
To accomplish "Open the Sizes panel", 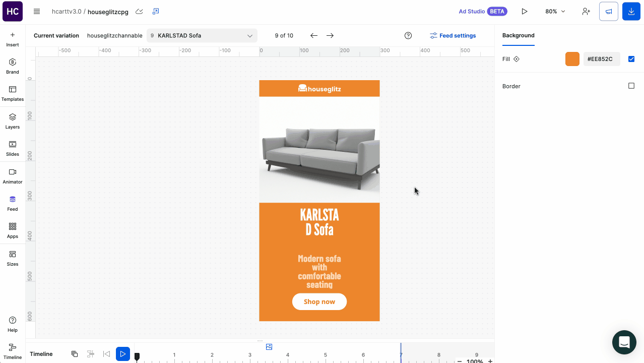I will [13, 259].
